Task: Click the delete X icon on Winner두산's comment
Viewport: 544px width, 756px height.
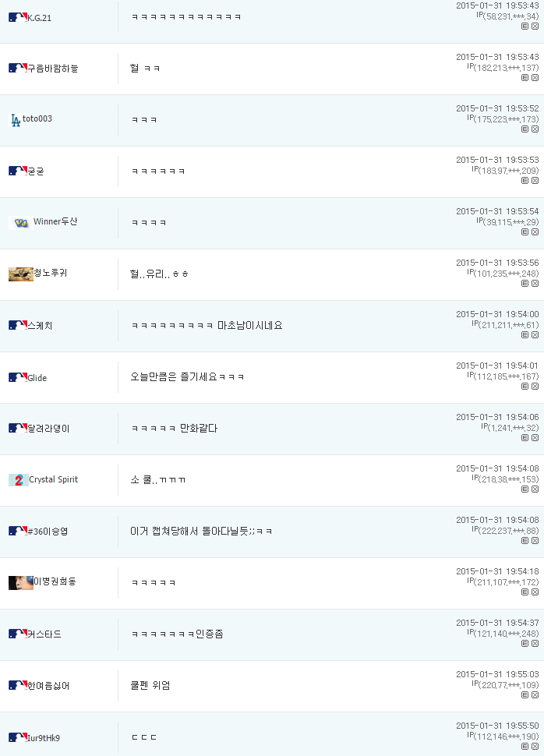Action: point(535,232)
